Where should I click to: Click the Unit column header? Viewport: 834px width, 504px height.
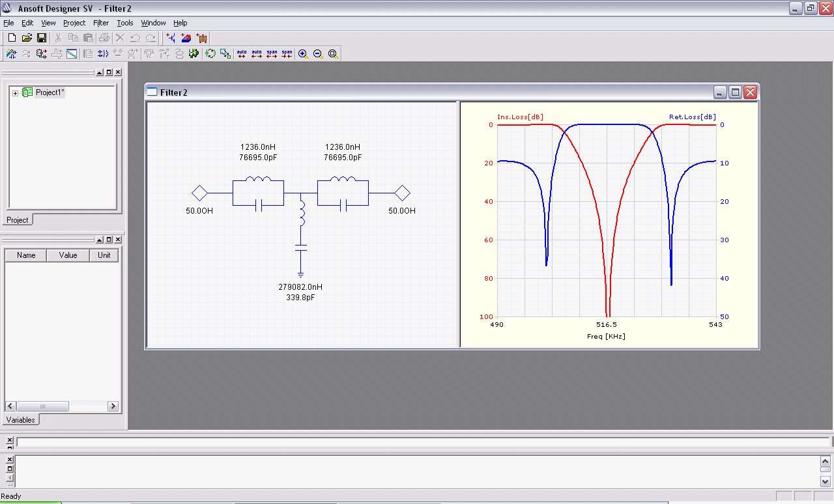pos(104,255)
